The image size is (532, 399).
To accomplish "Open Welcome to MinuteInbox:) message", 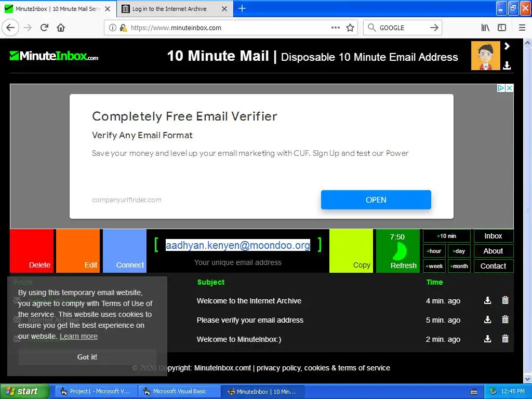I will coord(239,339).
